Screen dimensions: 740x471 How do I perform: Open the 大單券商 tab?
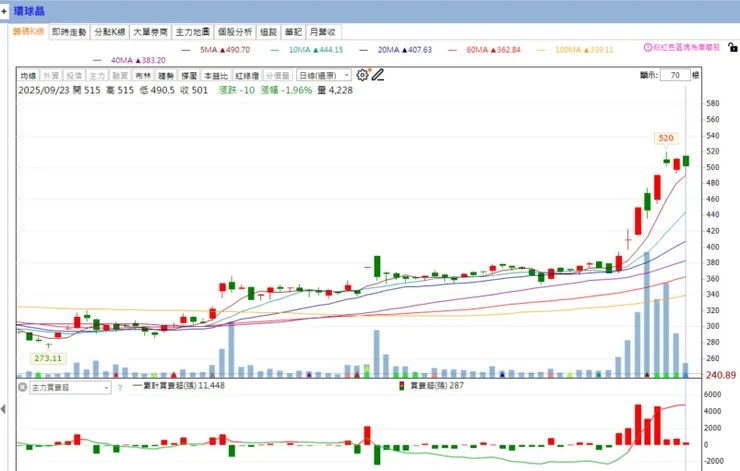click(151, 32)
